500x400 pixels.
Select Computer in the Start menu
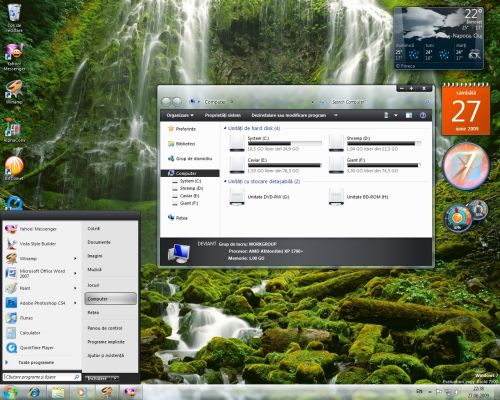(110, 299)
